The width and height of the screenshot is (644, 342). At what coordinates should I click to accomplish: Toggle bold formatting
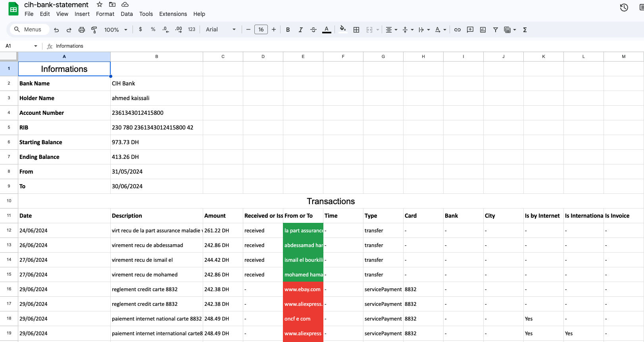tap(288, 30)
